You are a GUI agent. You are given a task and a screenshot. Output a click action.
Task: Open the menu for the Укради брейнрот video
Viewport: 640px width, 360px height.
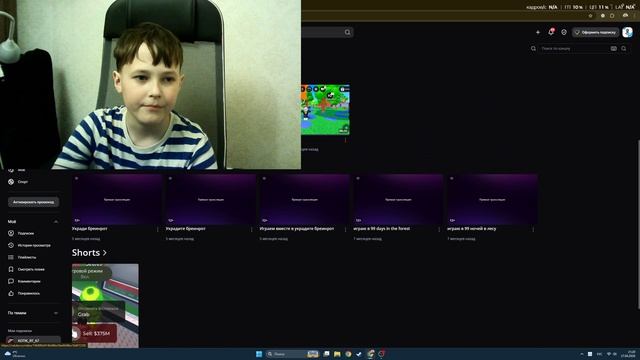coord(158,229)
